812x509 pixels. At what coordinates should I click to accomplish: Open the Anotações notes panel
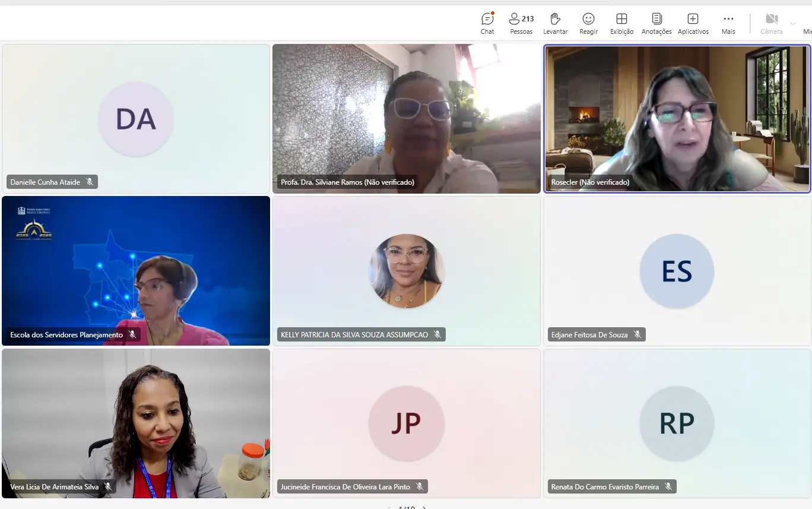pyautogui.click(x=656, y=23)
